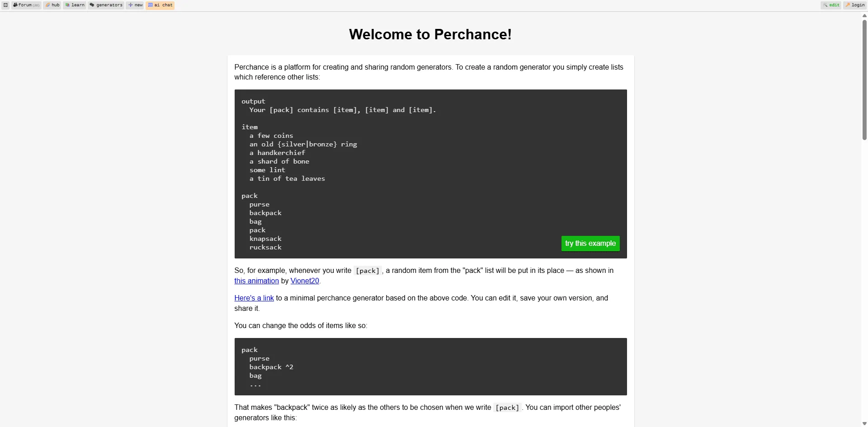
Task: Open the learn section
Action: (x=75, y=5)
